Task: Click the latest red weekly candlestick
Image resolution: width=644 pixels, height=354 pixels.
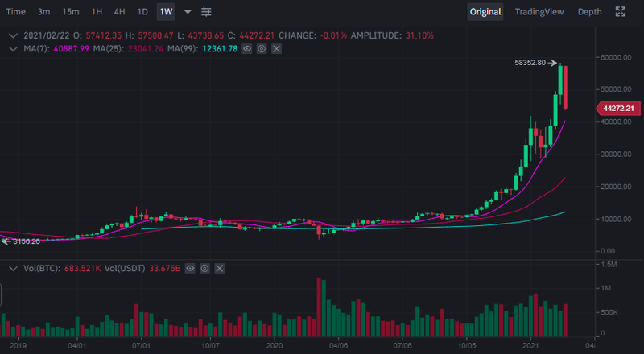Action: tap(565, 87)
